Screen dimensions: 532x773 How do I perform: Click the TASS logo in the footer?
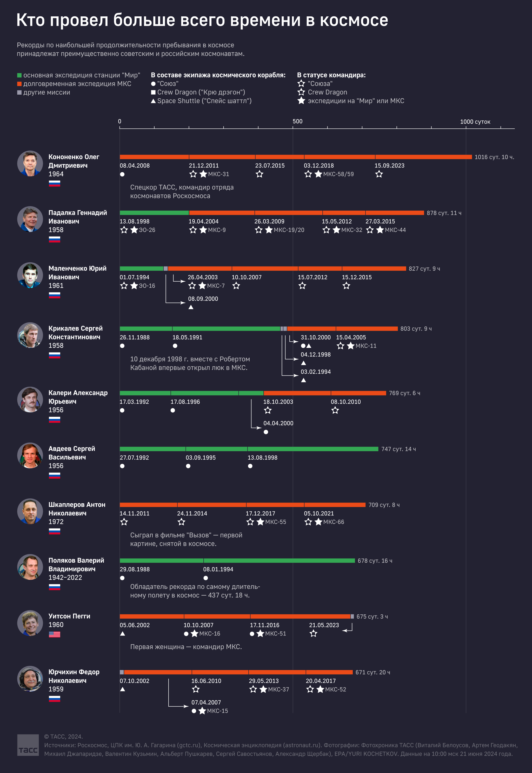[x=28, y=745]
